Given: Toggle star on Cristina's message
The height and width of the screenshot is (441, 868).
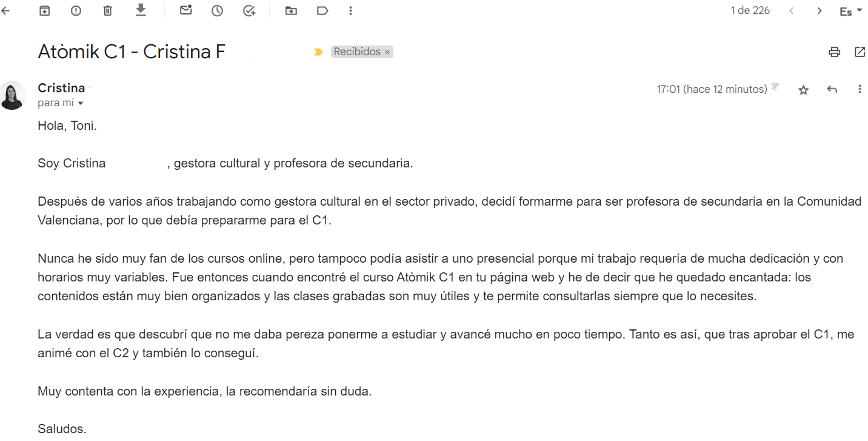Looking at the screenshot, I should pos(804,90).
